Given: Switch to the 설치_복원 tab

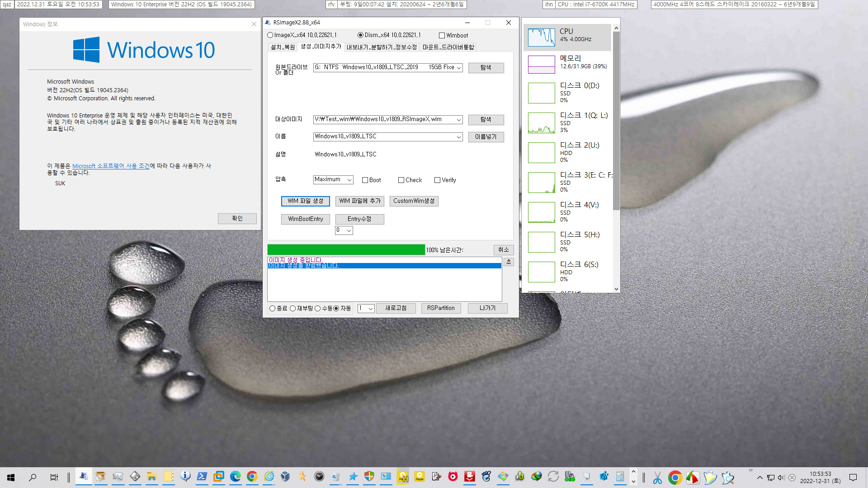Looking at the screenshot, I should tap(283, 47).
